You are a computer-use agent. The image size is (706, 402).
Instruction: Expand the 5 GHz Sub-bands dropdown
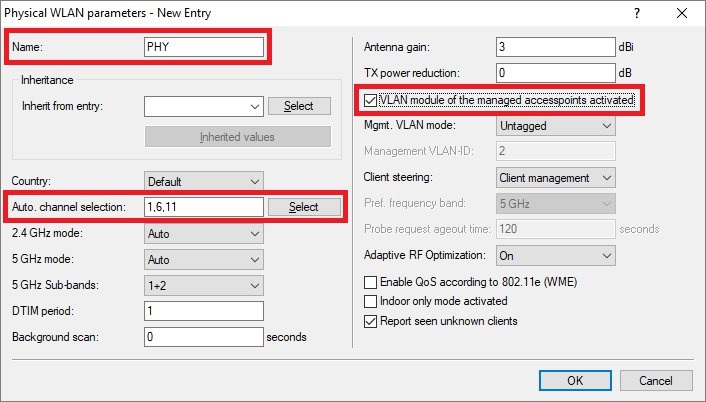click(x=204, y=285)
